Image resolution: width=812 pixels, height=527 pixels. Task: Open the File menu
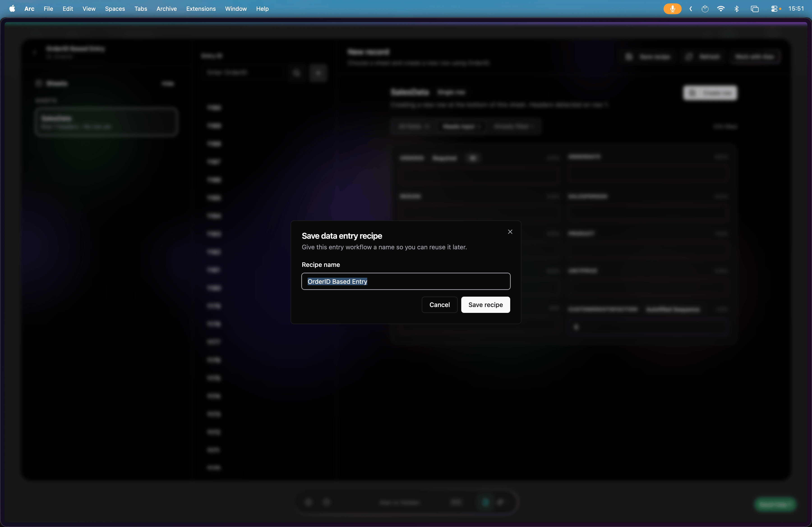point(48,9)
